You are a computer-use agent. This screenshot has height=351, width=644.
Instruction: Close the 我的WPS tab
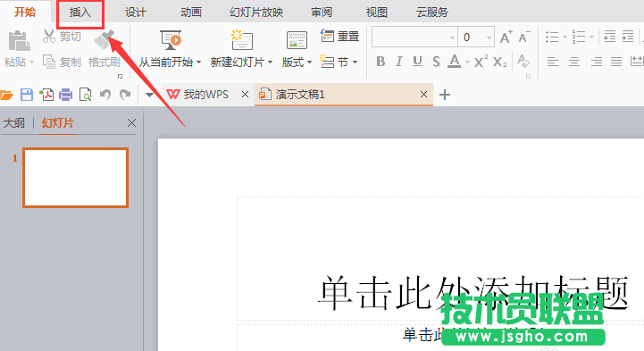click(246, 95)
